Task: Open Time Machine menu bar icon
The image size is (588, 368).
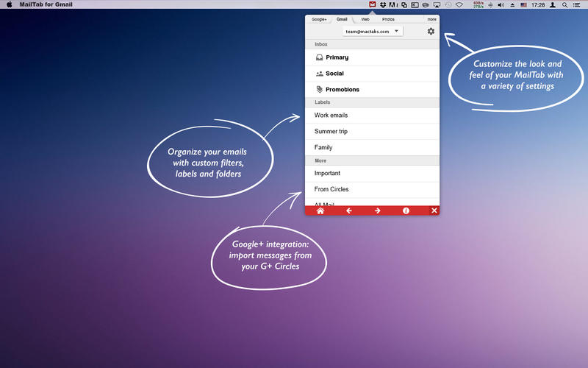Action: [x=448, y=5]
